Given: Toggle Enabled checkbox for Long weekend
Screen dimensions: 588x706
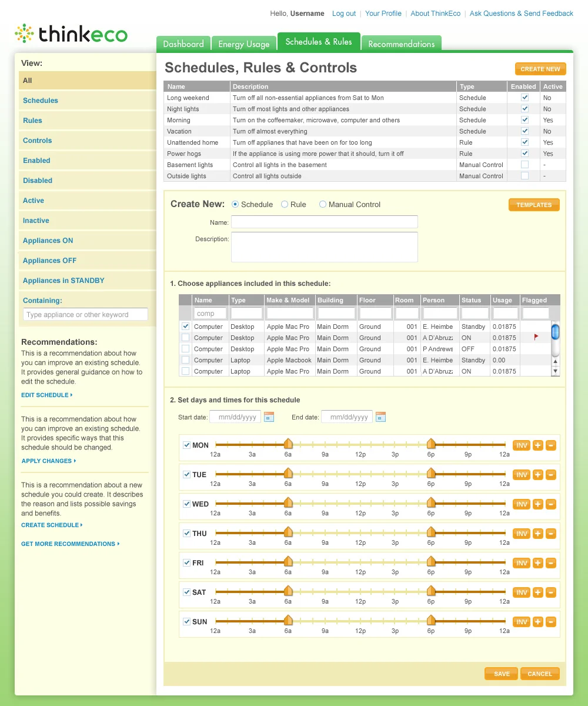Looking at the screenshot, I should (x=524, y=98).
